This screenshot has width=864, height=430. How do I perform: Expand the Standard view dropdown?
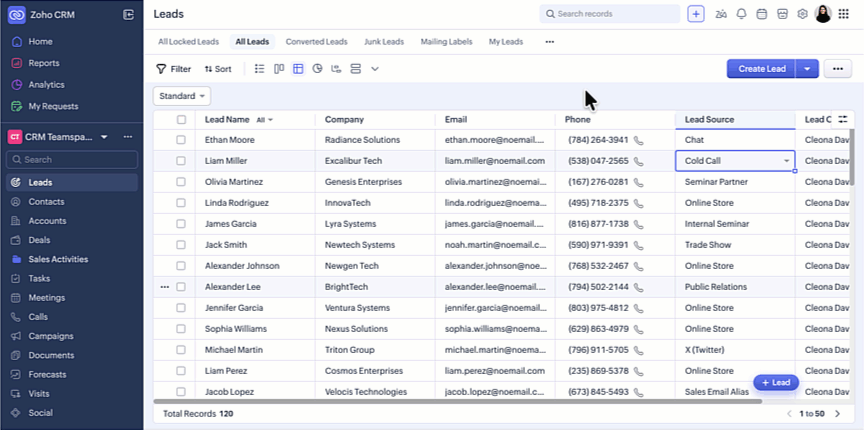pos(182,96)
